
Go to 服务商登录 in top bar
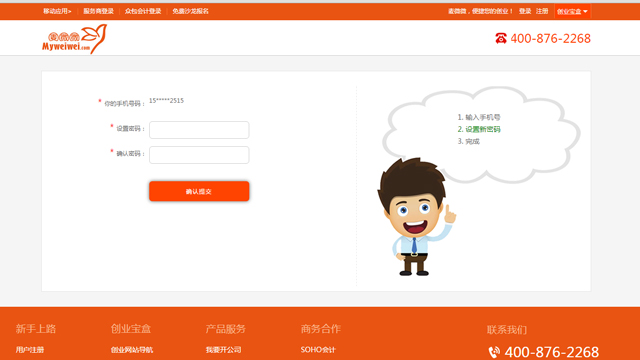click(x=98, y=11)
